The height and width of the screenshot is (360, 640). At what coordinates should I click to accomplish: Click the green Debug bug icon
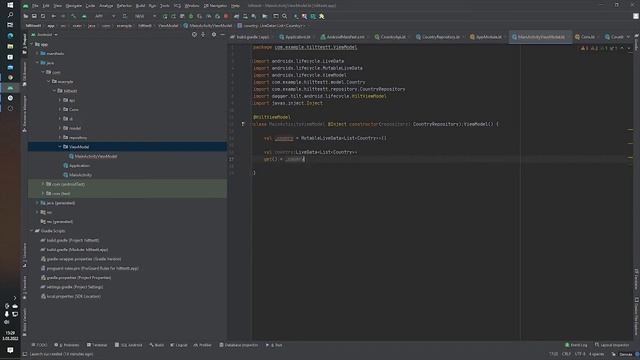point(191,16)
